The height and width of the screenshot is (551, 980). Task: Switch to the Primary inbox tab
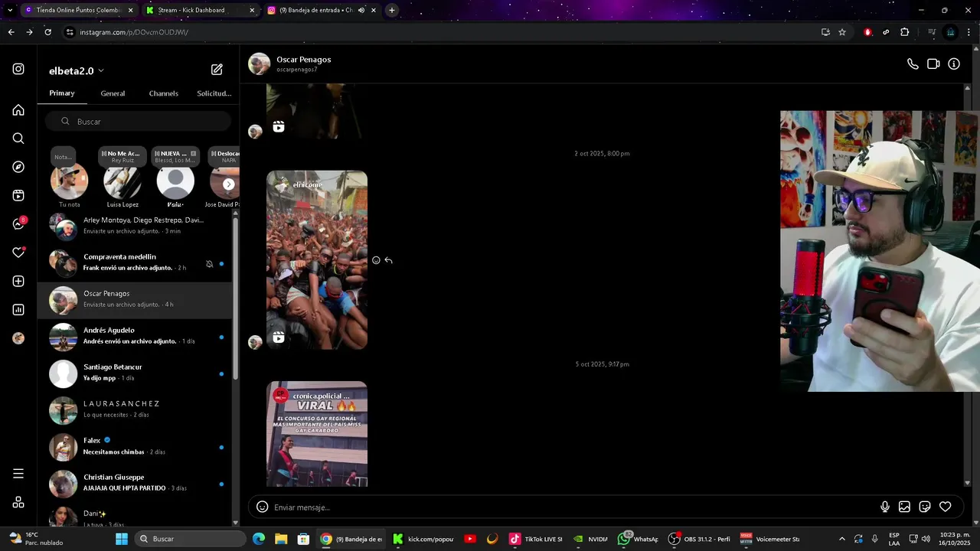(62, 93)
